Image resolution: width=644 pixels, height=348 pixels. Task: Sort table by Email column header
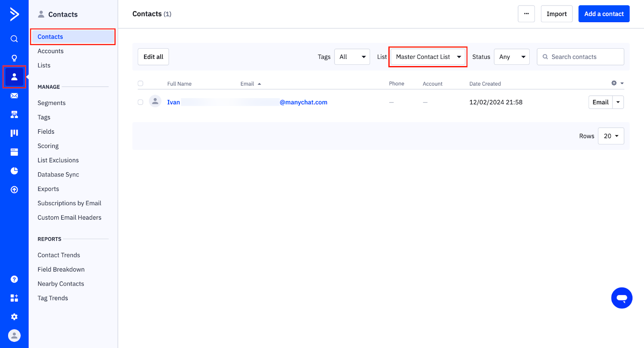[x=248, y=84]
